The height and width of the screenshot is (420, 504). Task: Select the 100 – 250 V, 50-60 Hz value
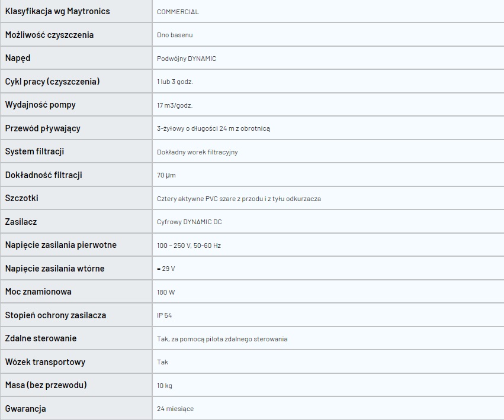[189, 245]
